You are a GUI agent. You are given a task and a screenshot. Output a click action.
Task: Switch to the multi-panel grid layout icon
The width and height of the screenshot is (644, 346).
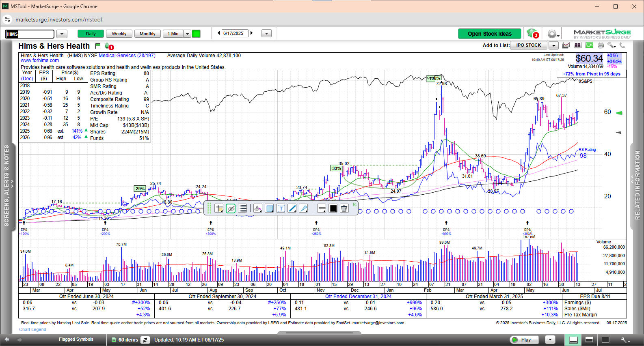pos(577,45)
